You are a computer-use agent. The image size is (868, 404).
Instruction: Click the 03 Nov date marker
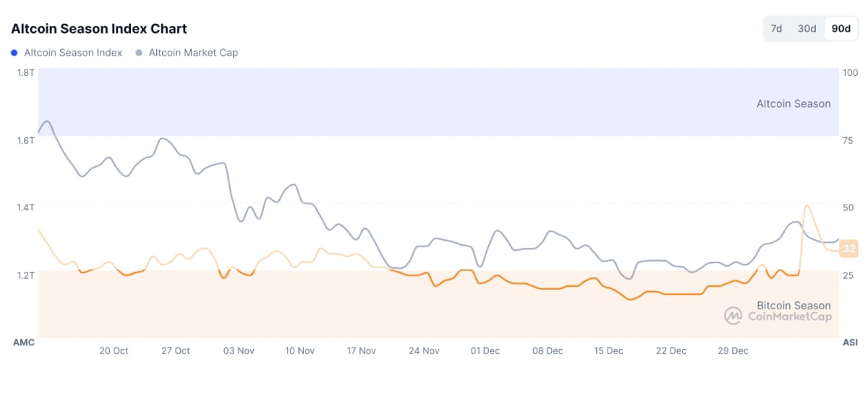coord(239,351)
